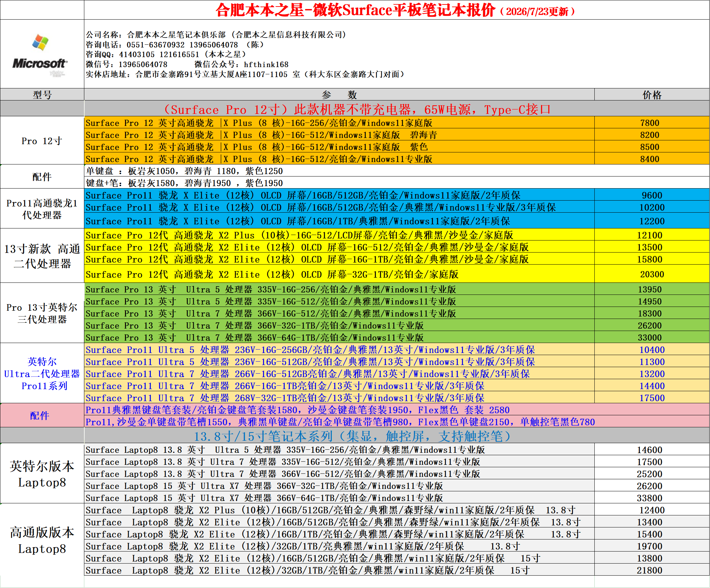Click the X2 Elite 32G-1TB 亮铂金 yellow row

coord(339,274)
